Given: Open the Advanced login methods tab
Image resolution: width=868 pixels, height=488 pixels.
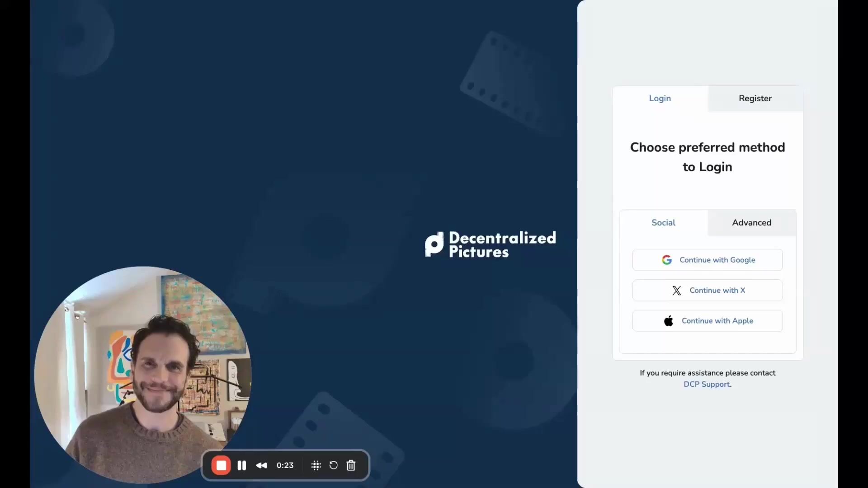Looking at the screenshot, I should tap(751, 223).
